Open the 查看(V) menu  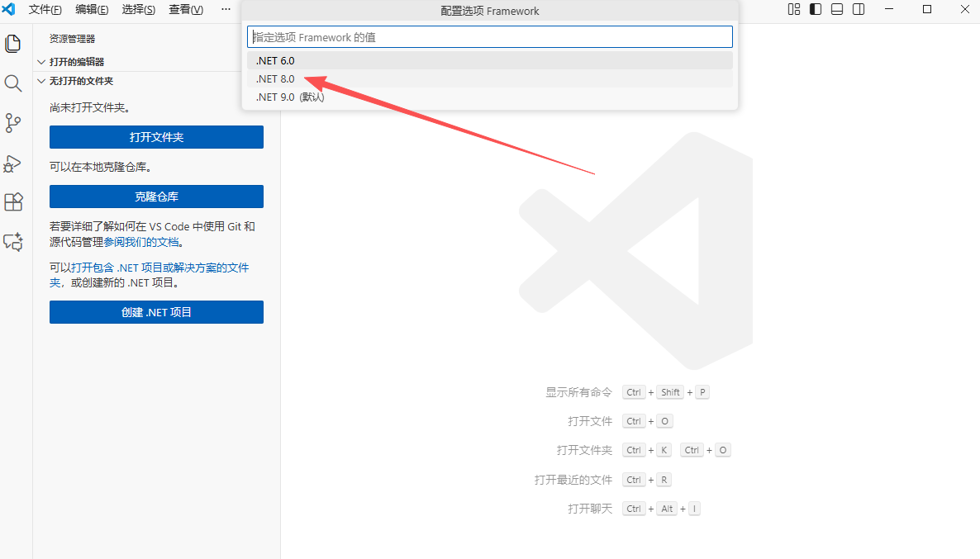[x=186, y=9]
